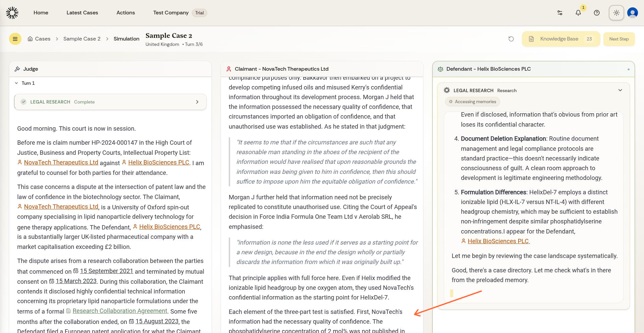Select Sample Case 2 breadcrumb
644x333 pixels.
[82, 39]
